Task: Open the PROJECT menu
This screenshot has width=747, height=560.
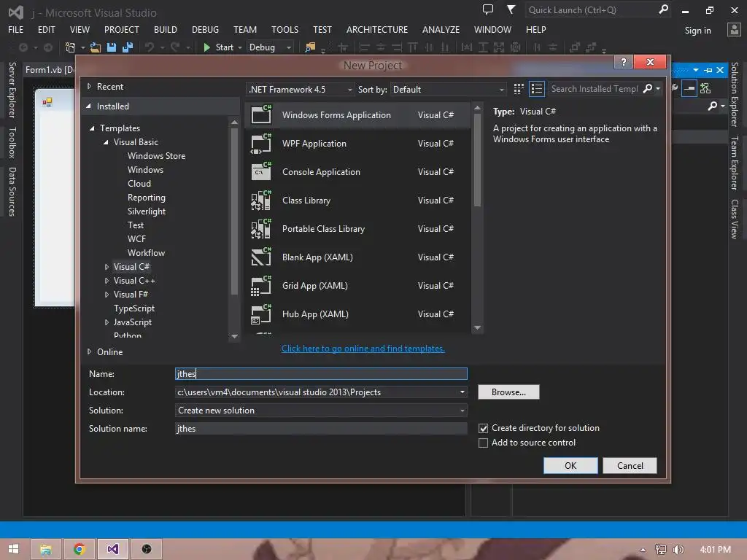Action: pos(122,29)
